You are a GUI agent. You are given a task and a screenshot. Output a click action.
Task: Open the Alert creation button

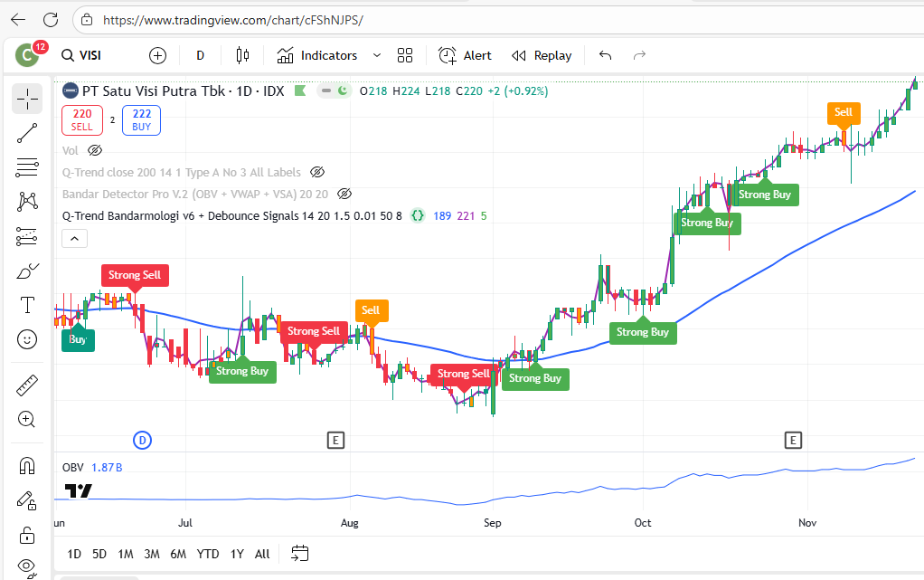tap(465, 55)
